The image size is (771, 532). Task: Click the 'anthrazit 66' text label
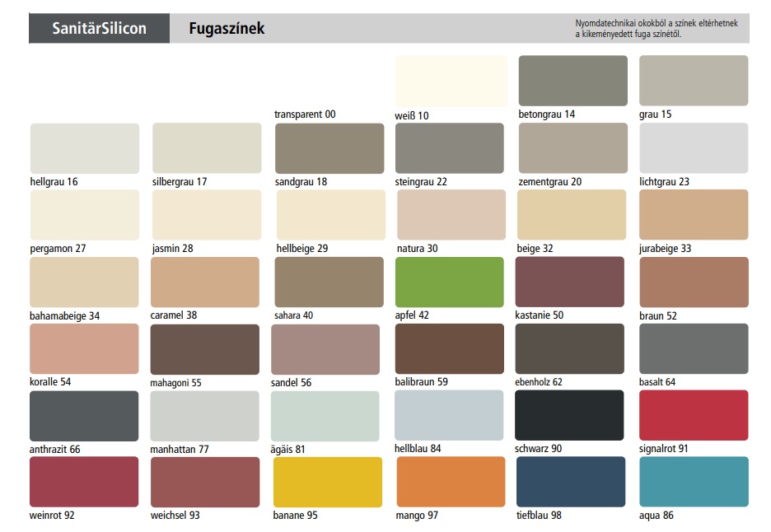tap(54, 449)
